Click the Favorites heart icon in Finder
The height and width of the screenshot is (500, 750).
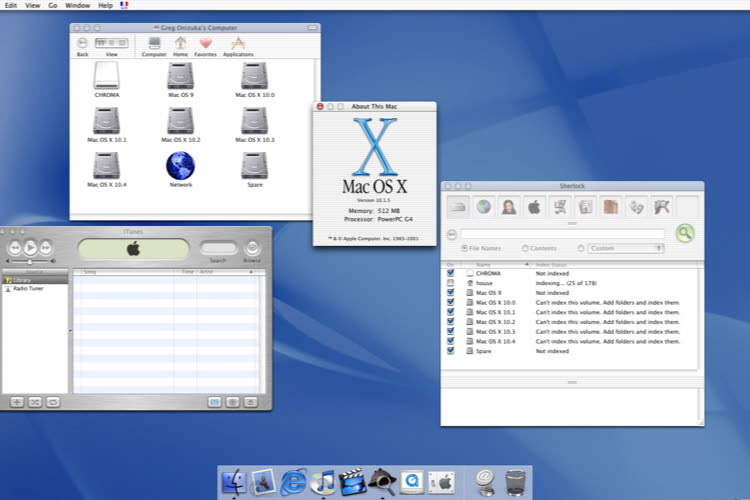click(205, 44)
